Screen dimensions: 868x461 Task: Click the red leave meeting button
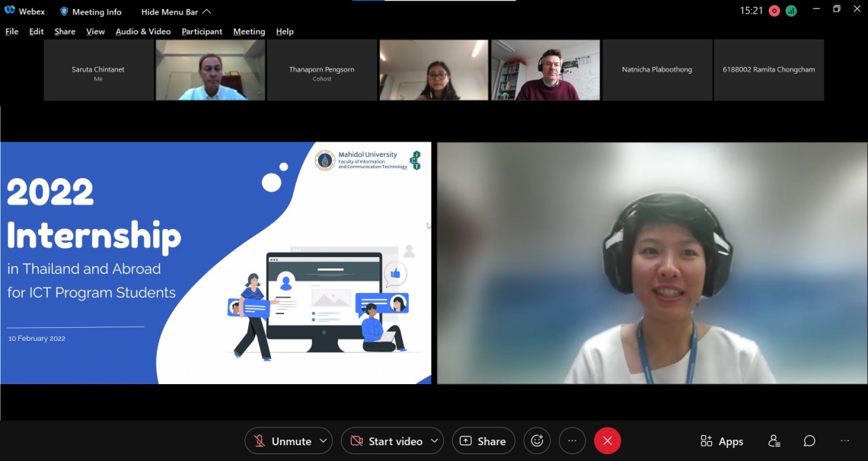coord(607,441)
